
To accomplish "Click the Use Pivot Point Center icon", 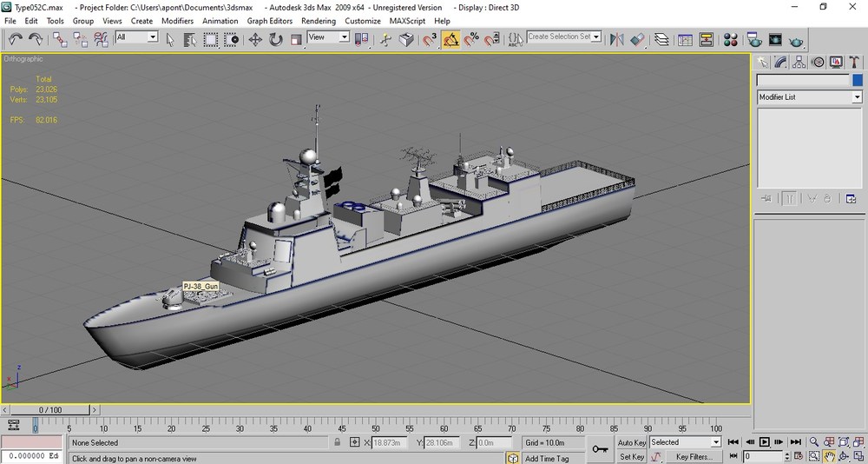I will pos(361,39).
